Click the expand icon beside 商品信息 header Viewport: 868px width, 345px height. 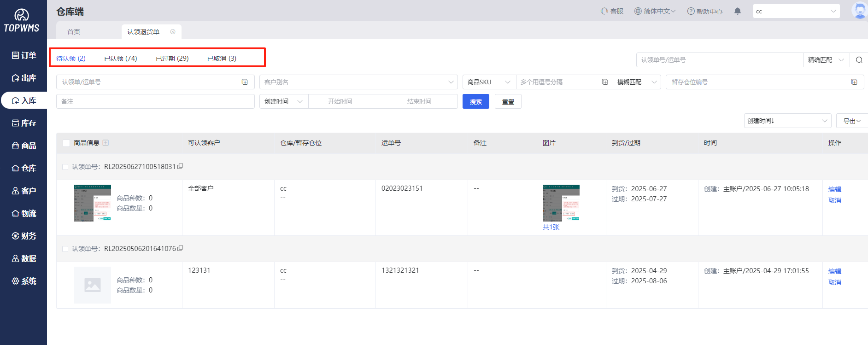pos(106,143)
